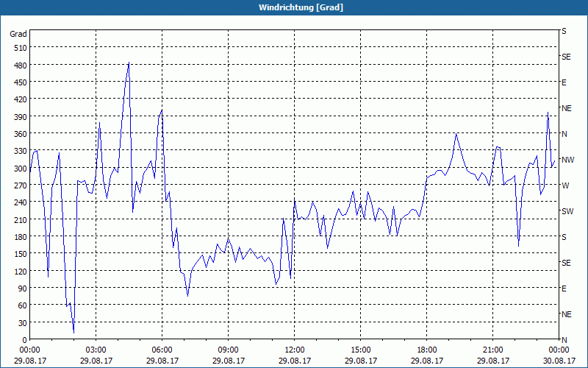Select the 450 degree axis label
This screenshot has height=368, width=588.
pos(21,82)
